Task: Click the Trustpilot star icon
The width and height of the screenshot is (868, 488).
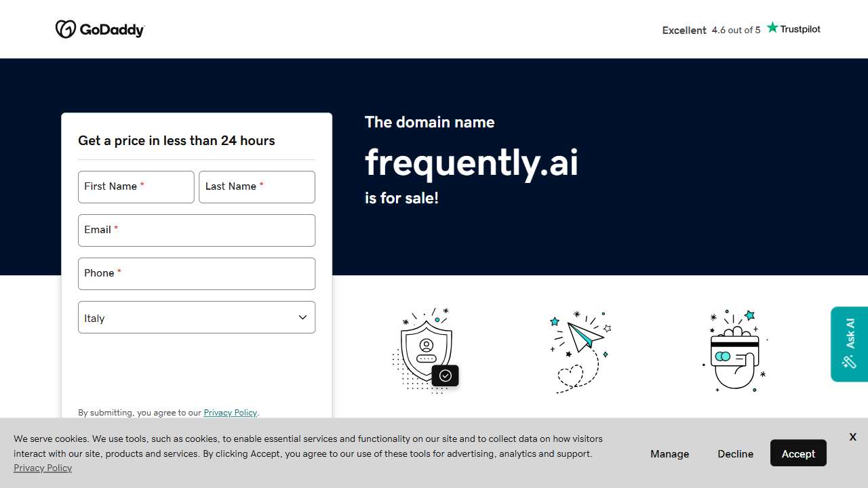Action: click(772, 27)
